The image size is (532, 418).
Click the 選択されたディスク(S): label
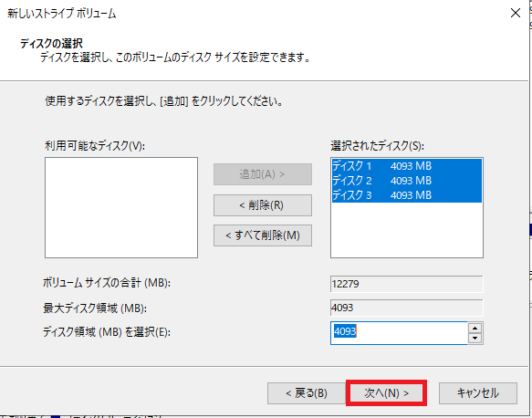pos(377,146)
